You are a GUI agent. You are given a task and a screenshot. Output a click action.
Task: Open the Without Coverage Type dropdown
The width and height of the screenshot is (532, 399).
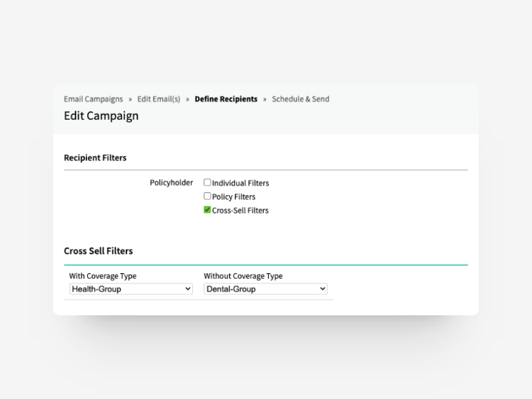pos(266,289)
